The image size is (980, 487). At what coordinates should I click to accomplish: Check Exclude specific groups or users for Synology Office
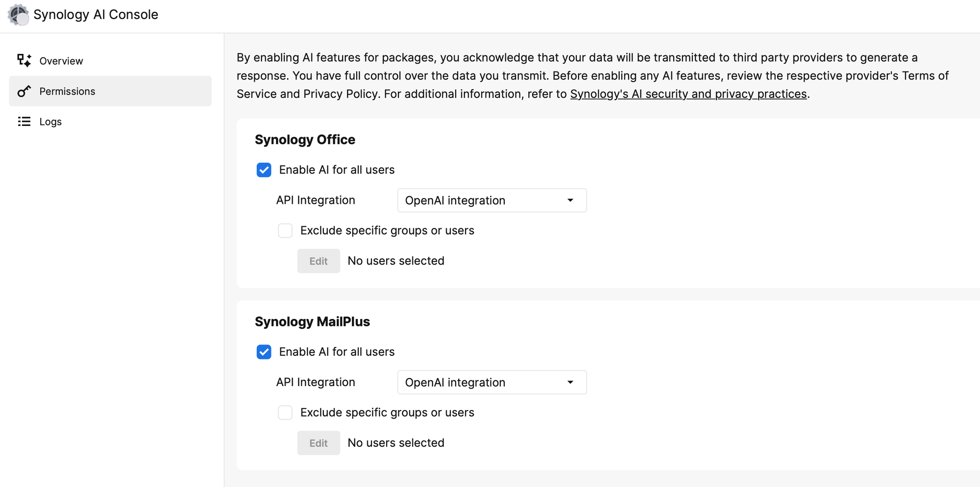285,230
